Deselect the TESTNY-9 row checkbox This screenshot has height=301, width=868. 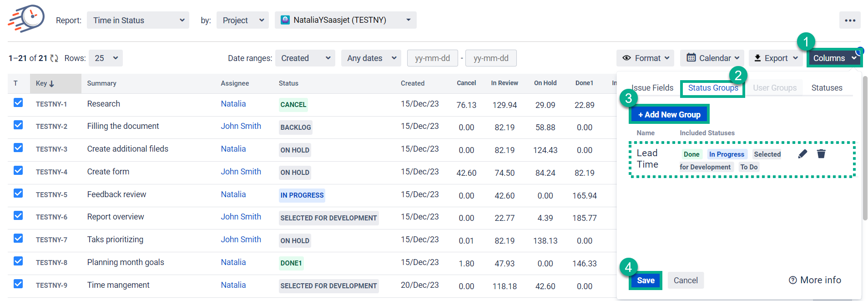coord(18,284)
